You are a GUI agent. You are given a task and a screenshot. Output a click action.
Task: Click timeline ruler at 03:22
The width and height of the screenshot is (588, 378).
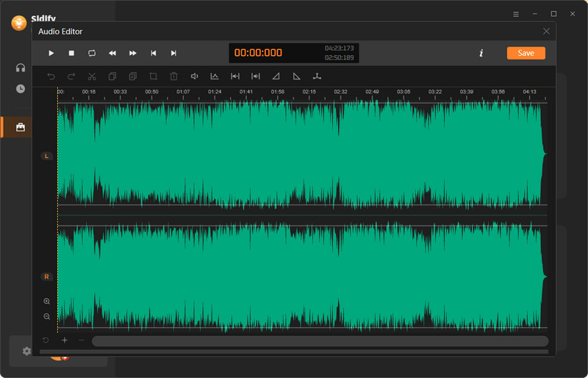pos(435,92)
